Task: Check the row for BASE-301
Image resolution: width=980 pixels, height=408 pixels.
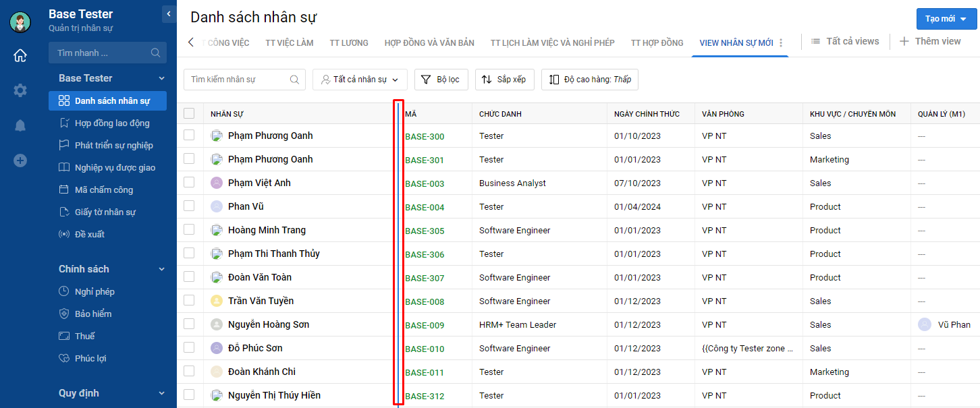Action: click(189, 158)
